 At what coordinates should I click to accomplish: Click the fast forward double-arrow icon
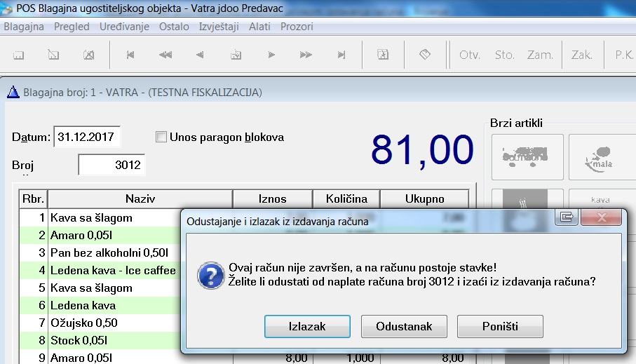(306, 55)
